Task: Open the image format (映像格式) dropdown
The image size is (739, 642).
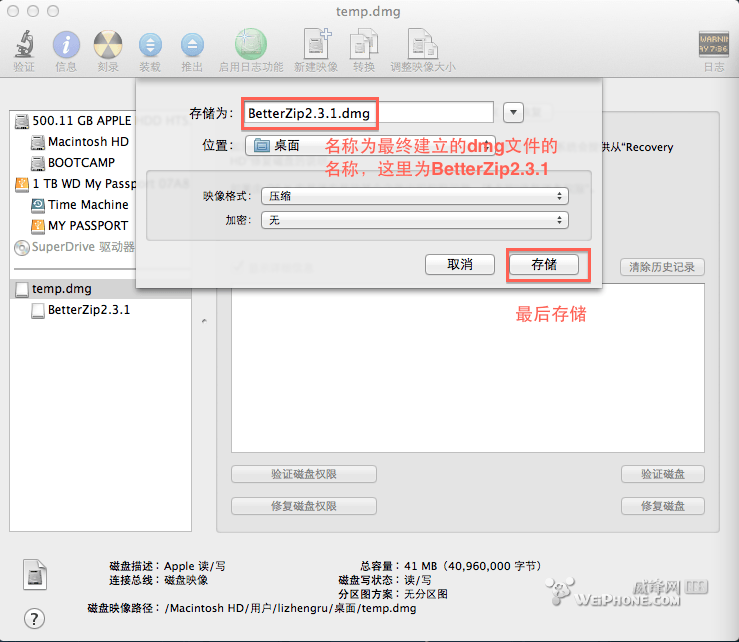Action: tap(415, 196)
